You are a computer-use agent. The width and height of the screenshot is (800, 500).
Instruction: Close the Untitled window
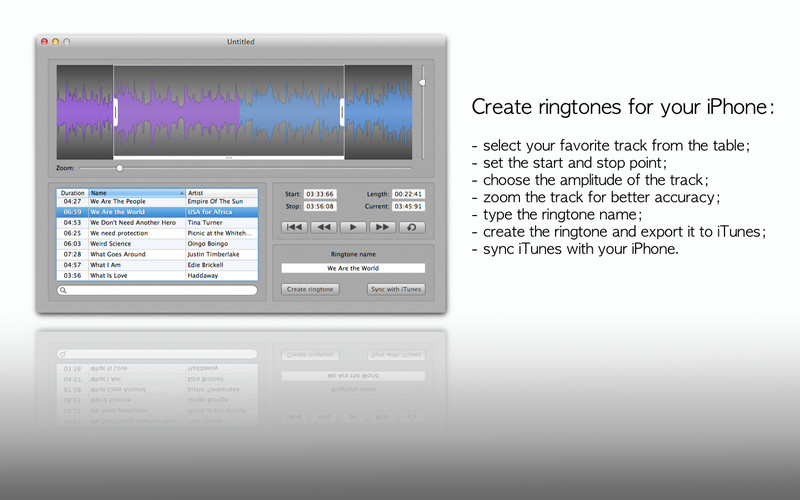44,42
